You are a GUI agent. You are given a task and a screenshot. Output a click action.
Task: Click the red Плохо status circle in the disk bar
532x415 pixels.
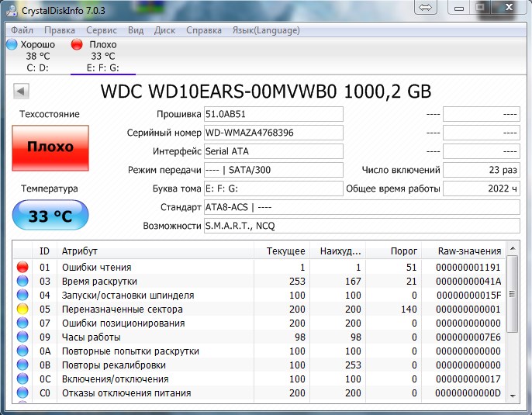click(x=77, y=44)
